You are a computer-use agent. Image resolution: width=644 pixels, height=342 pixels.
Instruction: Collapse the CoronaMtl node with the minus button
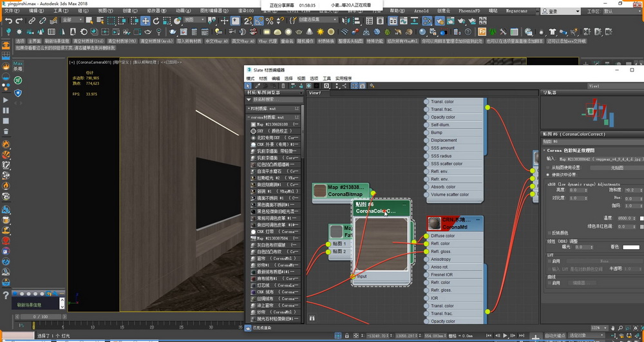click(478, 220)
